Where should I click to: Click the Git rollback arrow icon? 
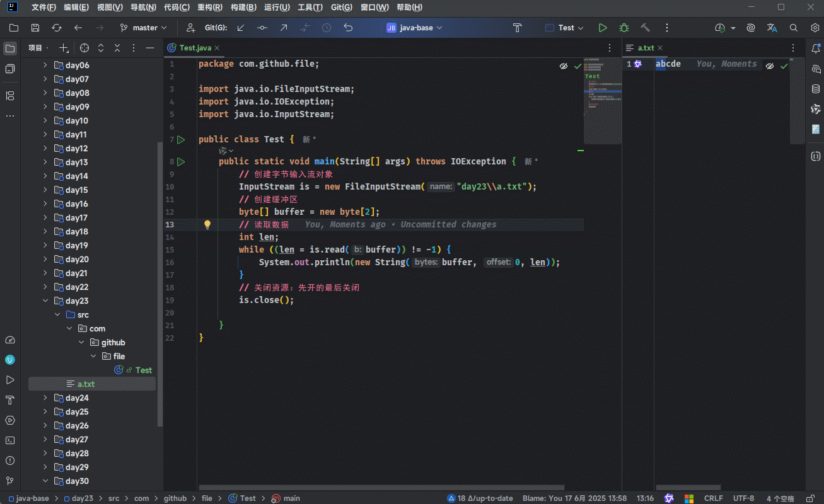pyautogui.click(x=348, y=28)
